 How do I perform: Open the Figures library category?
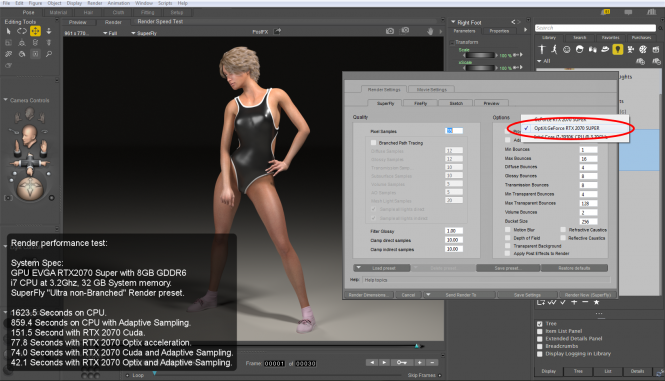tap(542, 50)
